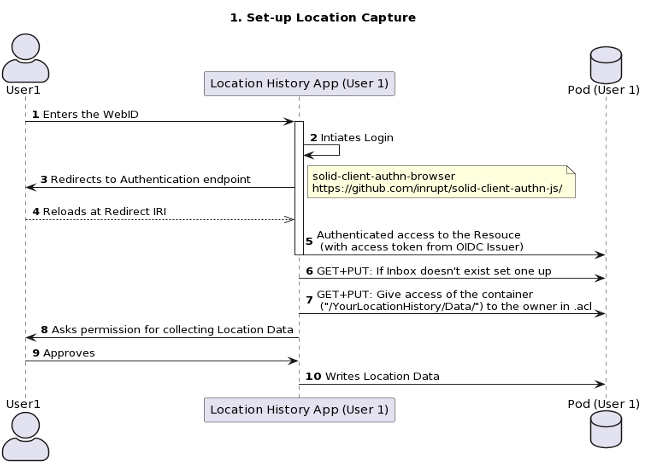
Task: Click the '/YourLocationHistory/Data/' text line
Action: pos(456,306)
